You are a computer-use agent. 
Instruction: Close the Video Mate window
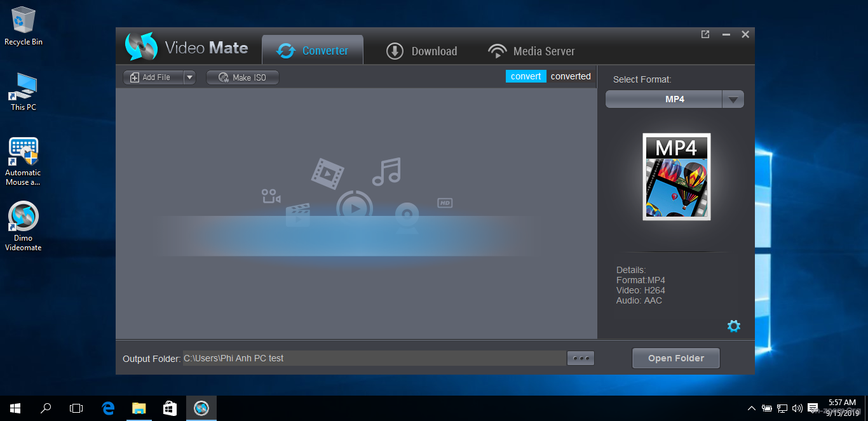(745, 34)
